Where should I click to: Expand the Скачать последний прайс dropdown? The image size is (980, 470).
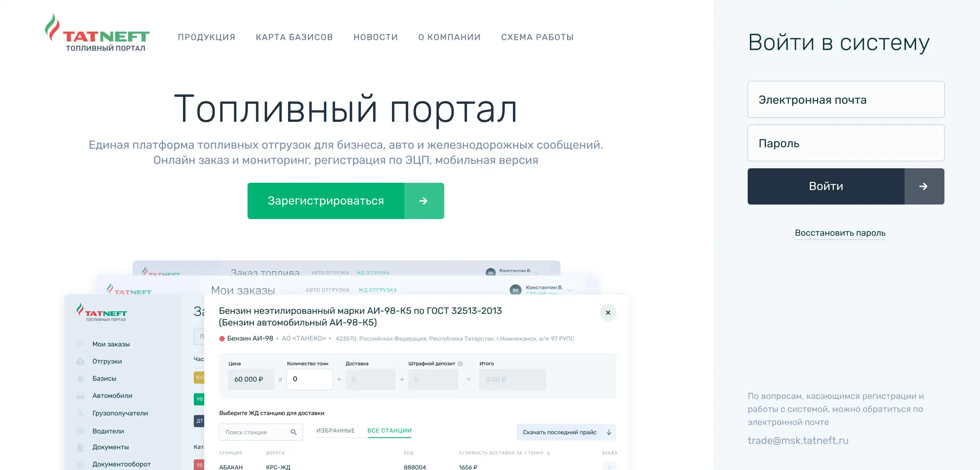609,432
